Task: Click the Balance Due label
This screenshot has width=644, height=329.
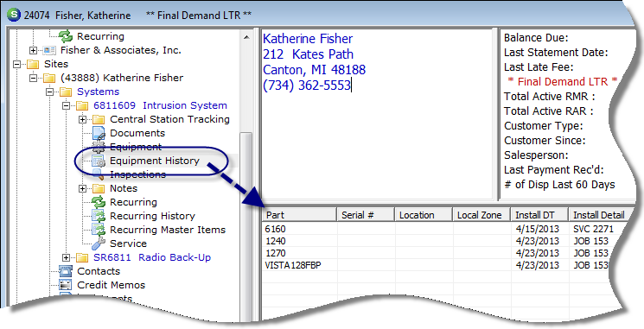Action: [x=536, y=38]
